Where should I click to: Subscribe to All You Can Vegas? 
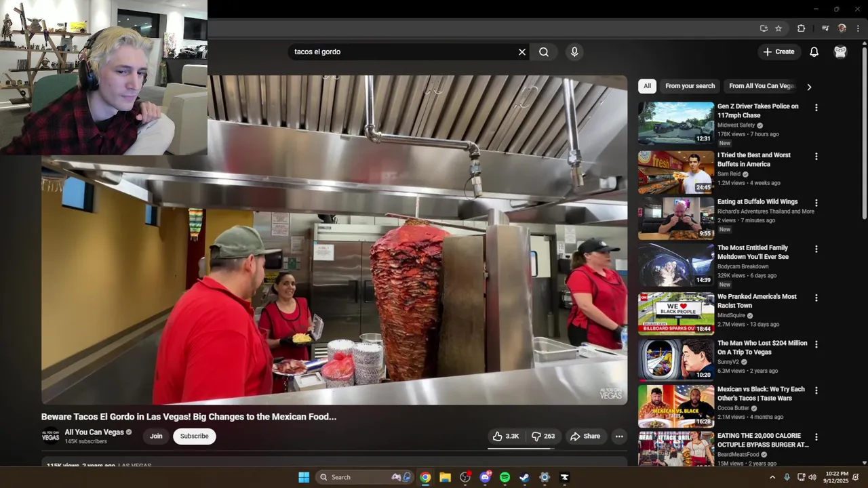(x=195, y=436)
